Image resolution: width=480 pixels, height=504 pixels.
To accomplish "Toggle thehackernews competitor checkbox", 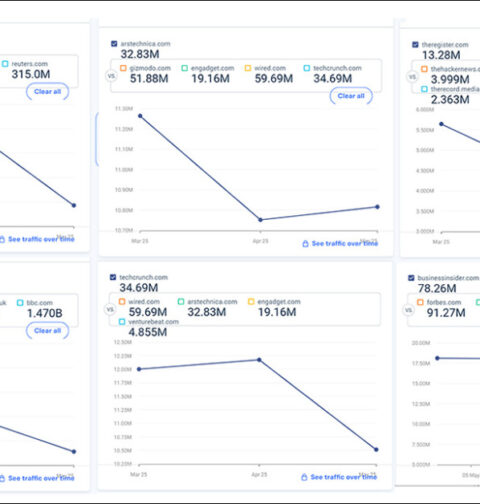I will point(424,69).
